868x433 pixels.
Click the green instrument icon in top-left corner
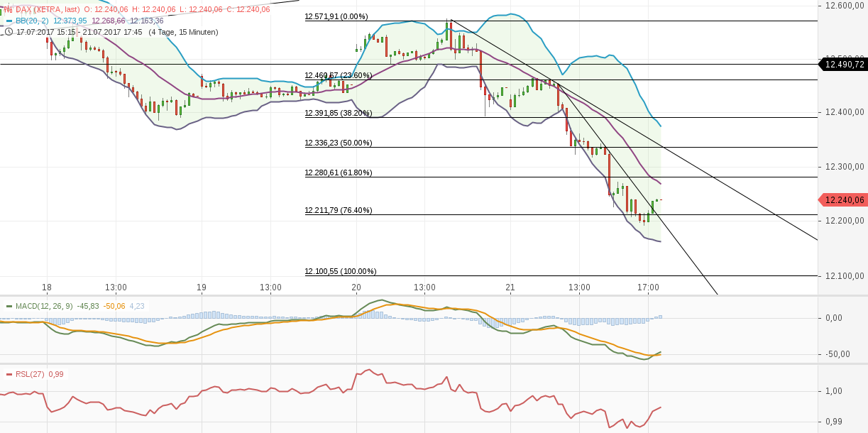click(2, 11)
